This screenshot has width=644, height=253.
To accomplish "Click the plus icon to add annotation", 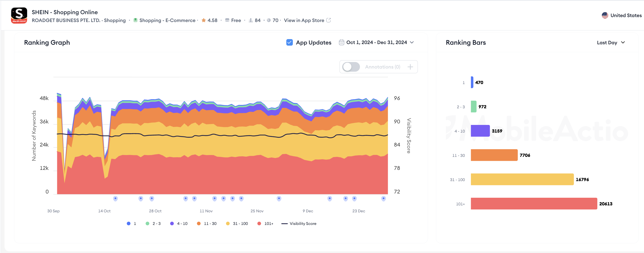I will click(x=410, y=67).
